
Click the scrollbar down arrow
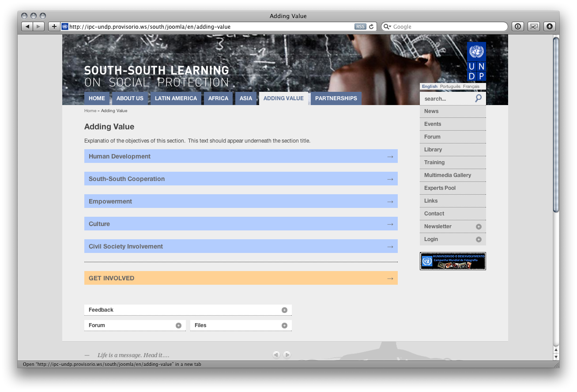pyautogui.click(x=556, y=357)
